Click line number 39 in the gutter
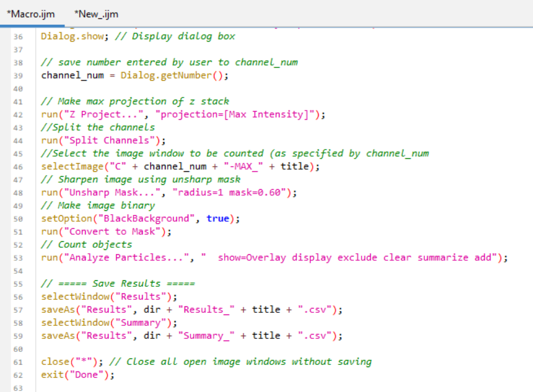 pyautogui.click(x=18, y=76)
